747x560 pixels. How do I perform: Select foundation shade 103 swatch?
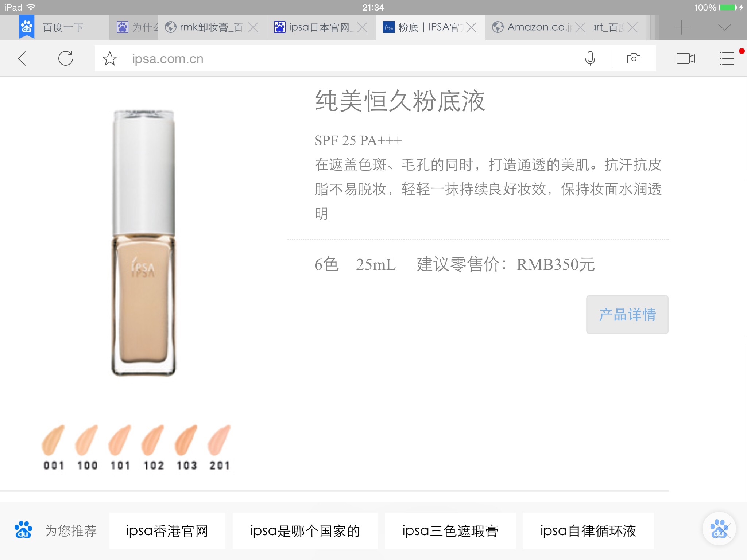point(186,447)
